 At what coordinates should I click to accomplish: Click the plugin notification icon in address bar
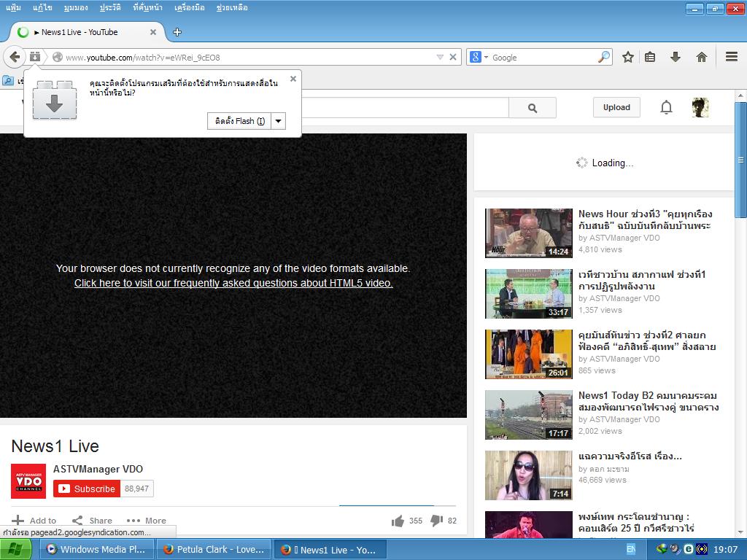tap(35, 57)
